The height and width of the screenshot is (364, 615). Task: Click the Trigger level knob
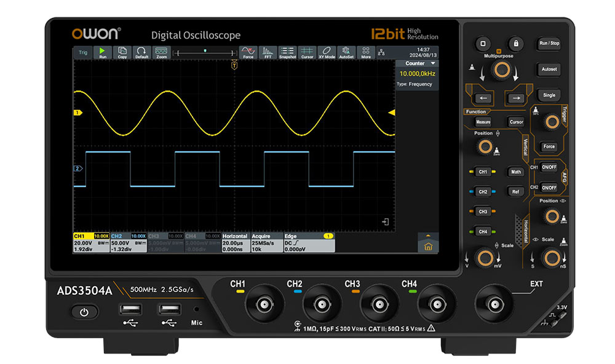pyautogui.click(x=552, y=122)
